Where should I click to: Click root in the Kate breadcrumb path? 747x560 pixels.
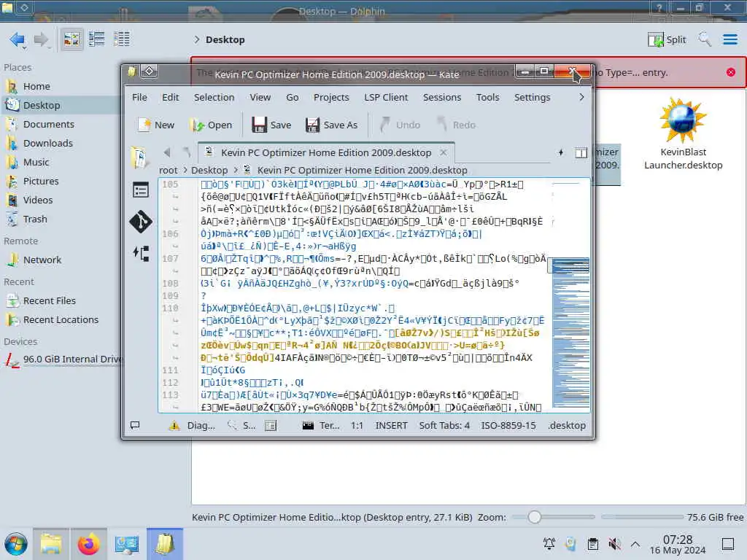pyautogui.click(x=169, y=170)
